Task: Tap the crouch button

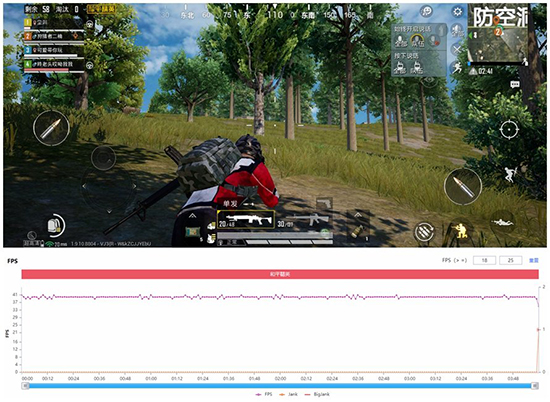Action: (461, 230)
